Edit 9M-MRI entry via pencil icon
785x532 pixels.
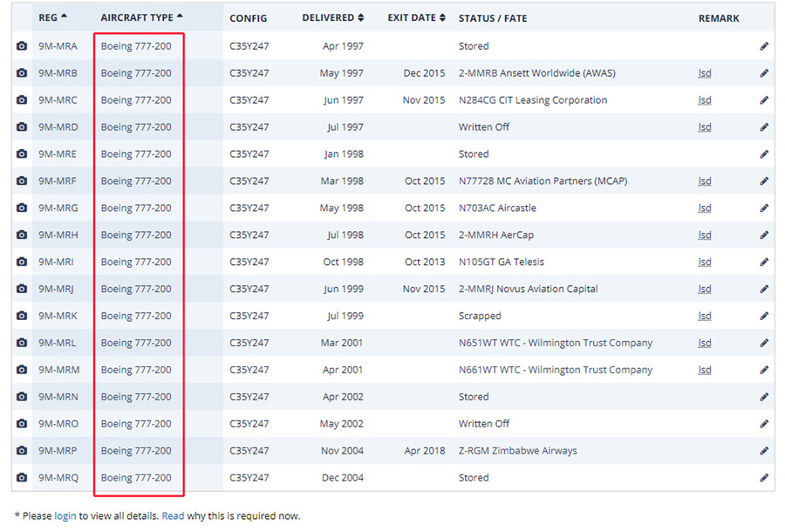coord(764,263)
